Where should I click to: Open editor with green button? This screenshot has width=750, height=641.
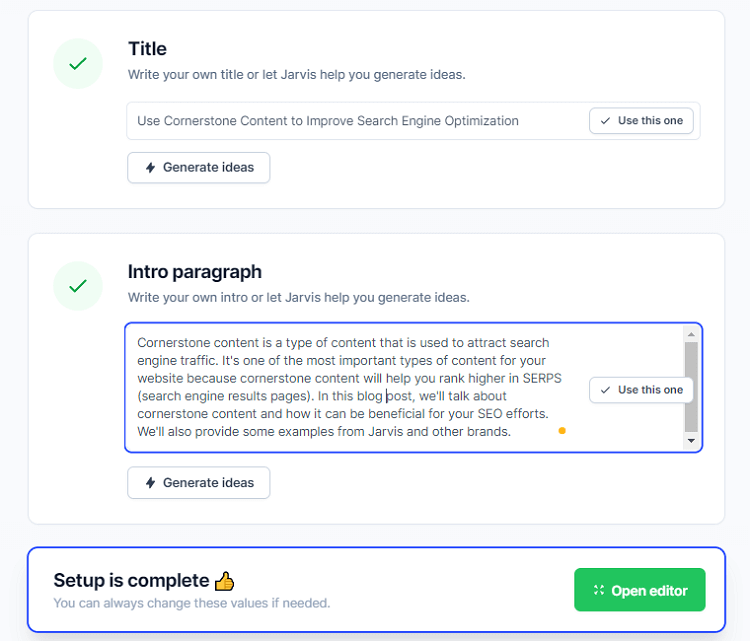click(x=640, y=590)
